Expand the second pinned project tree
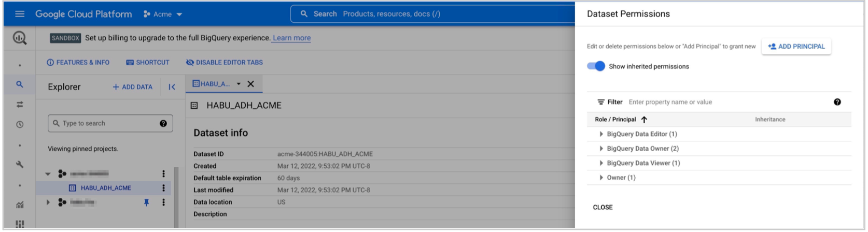868x232 pixels. pos(48,202)
